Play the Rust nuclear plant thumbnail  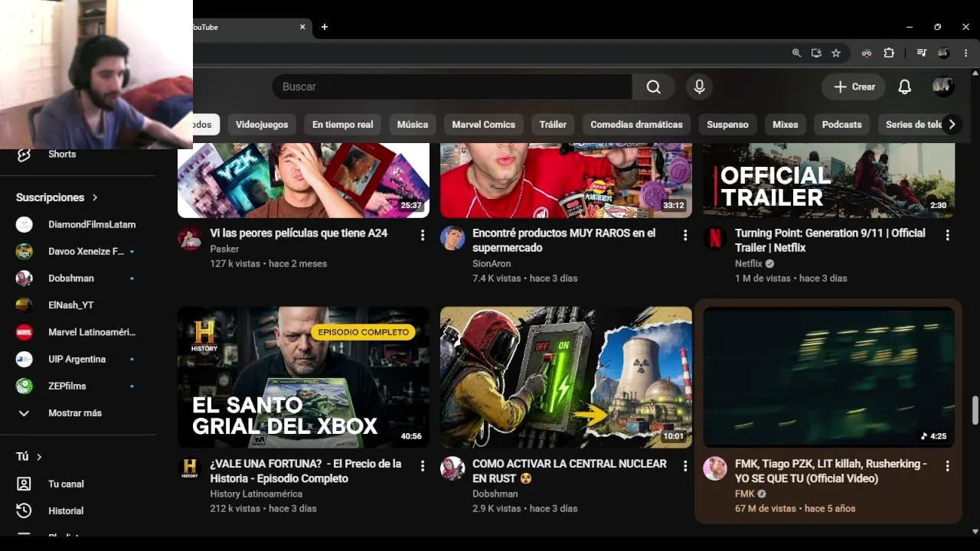[566, 377]
